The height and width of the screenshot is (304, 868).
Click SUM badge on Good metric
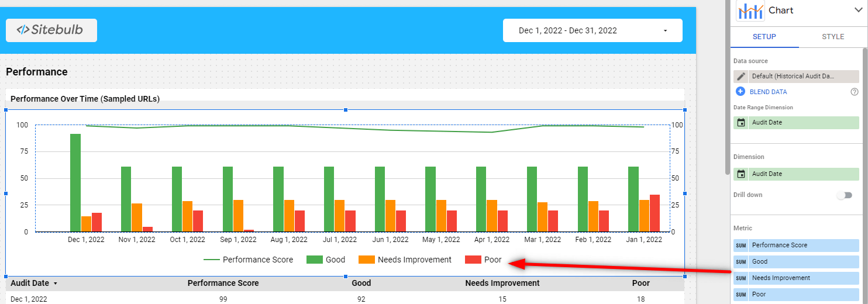741,262
